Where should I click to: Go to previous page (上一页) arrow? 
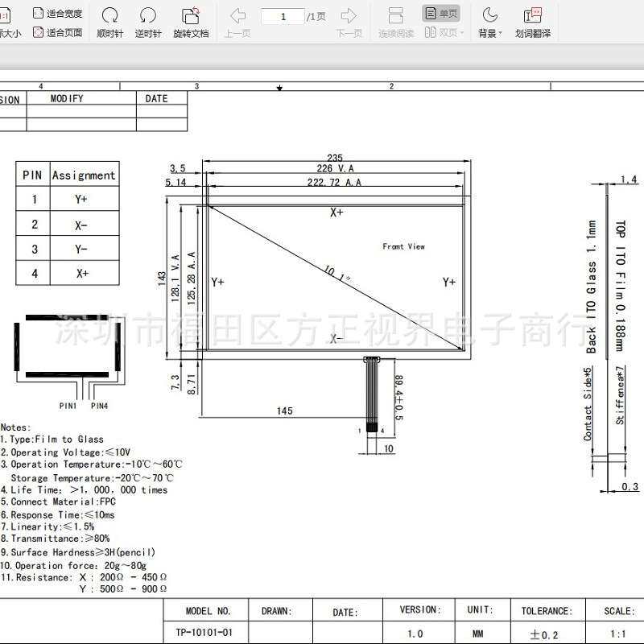(x=237, y=23)
